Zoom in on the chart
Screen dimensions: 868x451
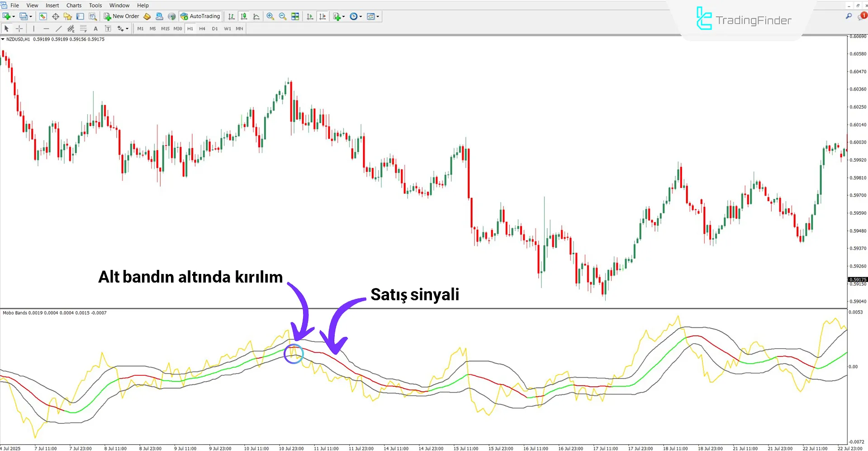(x=270, y=16)
